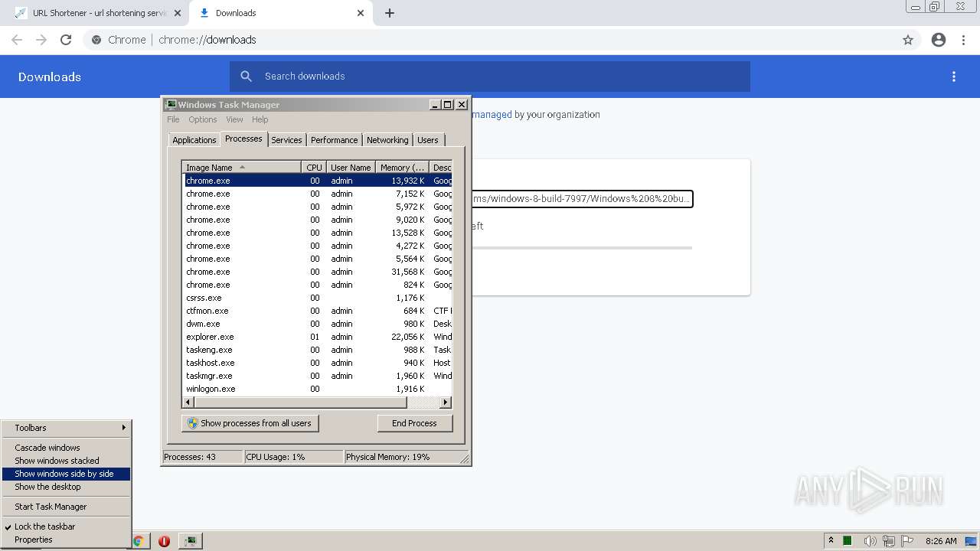
Task: Open a new Chrome tab
Action: [x=390, y=13]
